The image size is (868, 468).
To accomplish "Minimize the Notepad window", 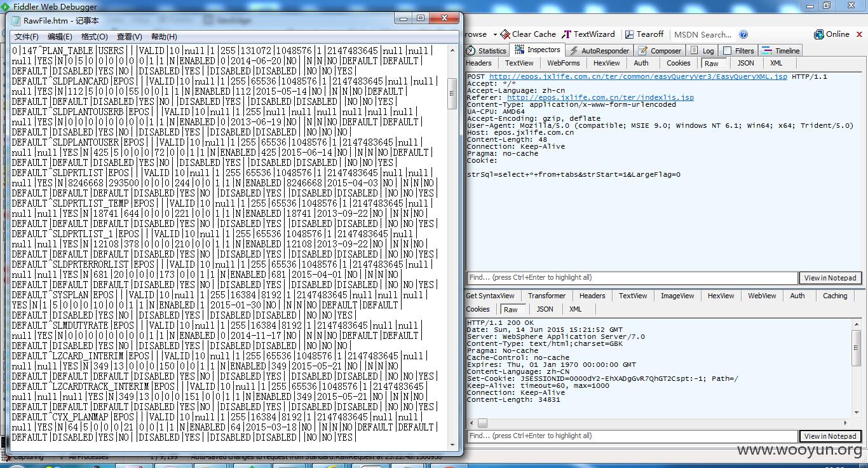I will click(403, 18).
